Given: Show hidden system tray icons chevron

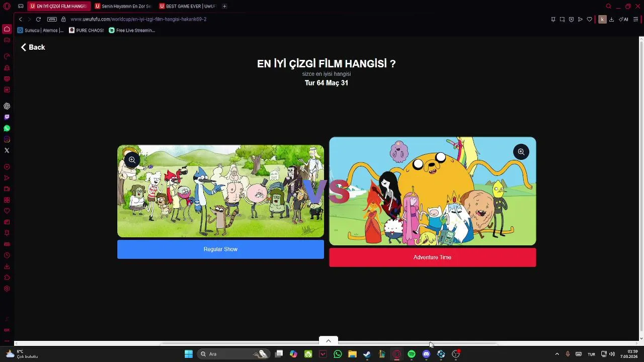Looking at the screenshot, I should [557, 354].
